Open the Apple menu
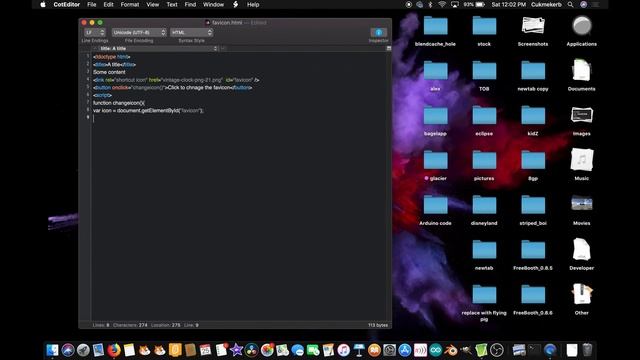This screenshot has width=640, height=360. 43,4
